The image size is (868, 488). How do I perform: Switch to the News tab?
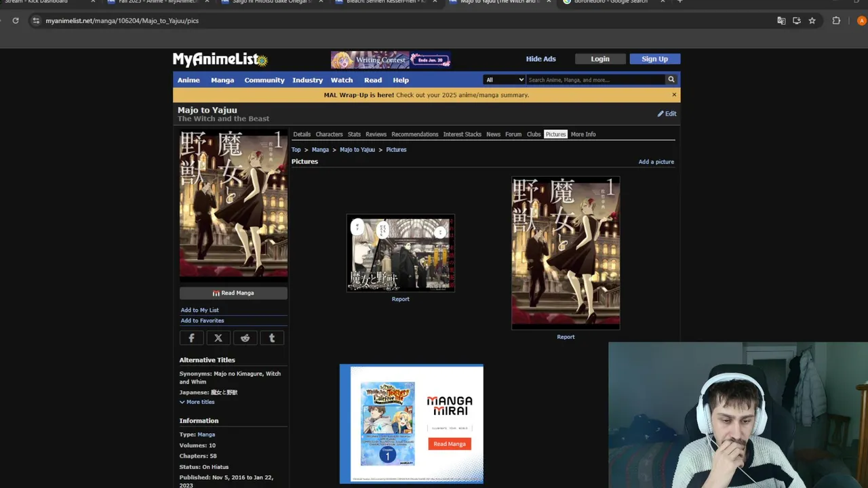point(493,134)
